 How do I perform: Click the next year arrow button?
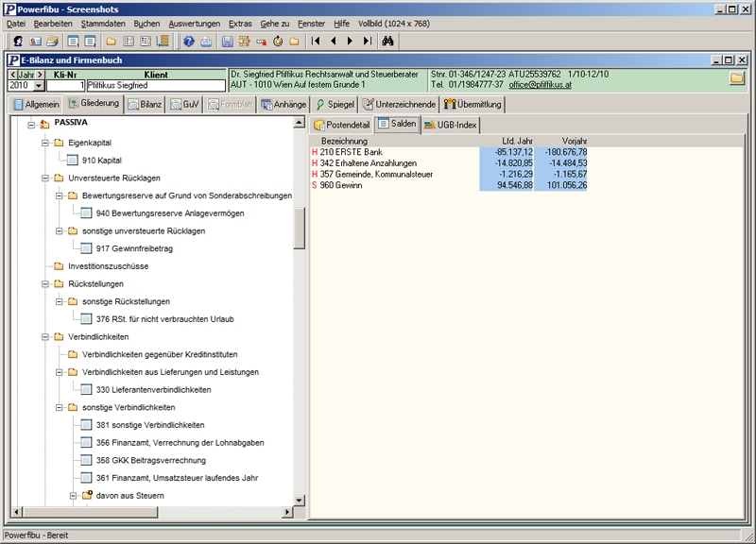point(40,74)
